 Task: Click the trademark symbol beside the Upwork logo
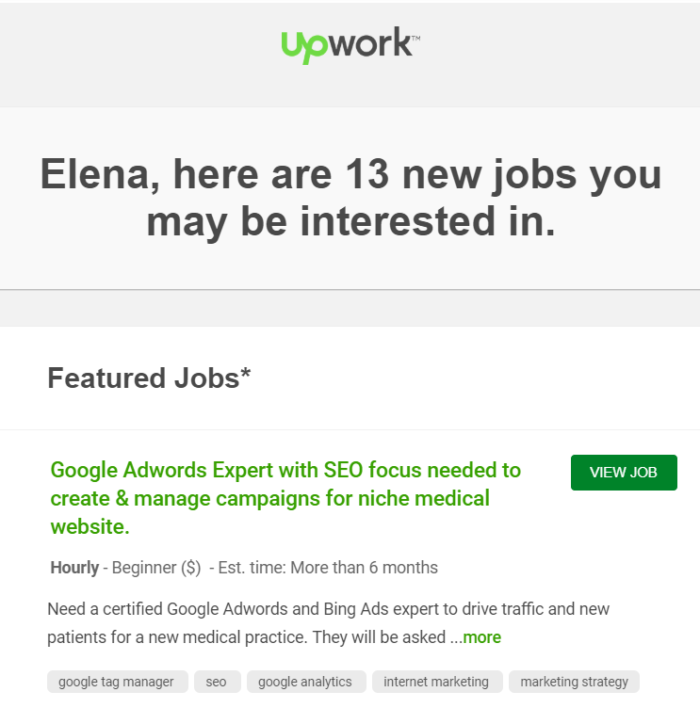pos(416,38)
